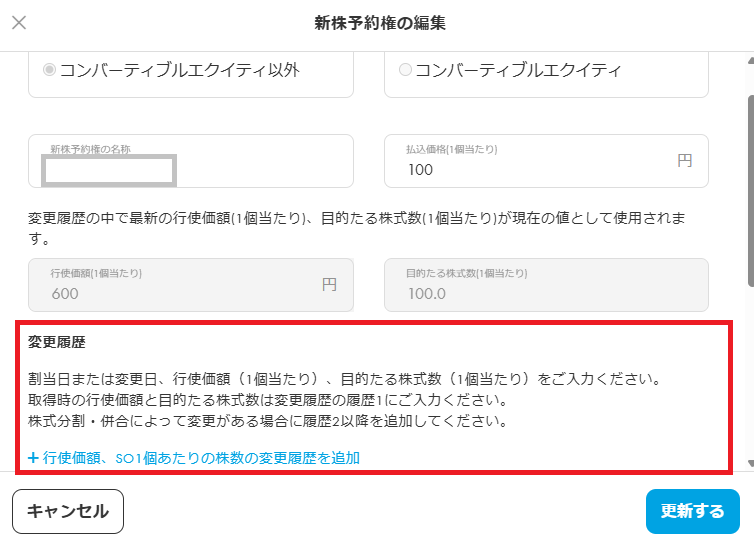Select コンバーティブルエクイティ以外 radio option
Viewport: 754px width, 549px height.
pos(49,70)
